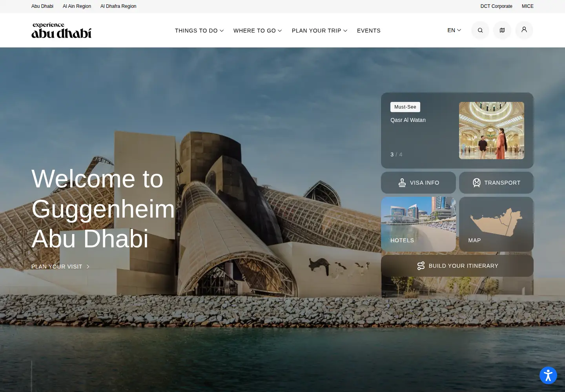The width and height of the screenshot is (565, 392).
Task: Open the MICE link
Action: click(x=528, y=6)
